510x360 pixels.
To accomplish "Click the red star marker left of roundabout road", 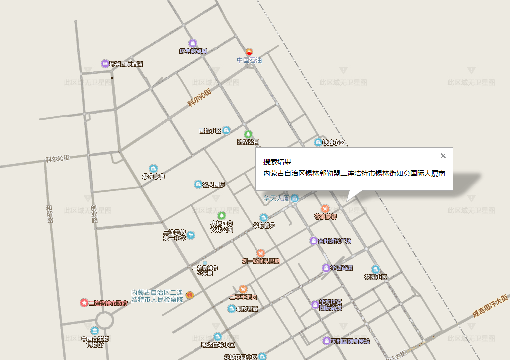I will click(x=84, y=303).
